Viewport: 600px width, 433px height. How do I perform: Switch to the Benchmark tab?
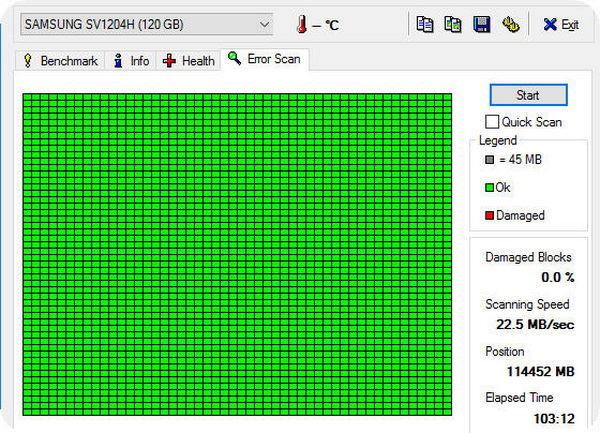69,61
